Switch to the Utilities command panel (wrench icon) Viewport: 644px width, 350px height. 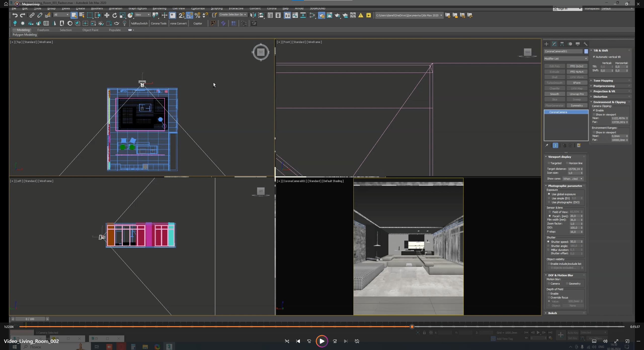click(586, 44)
